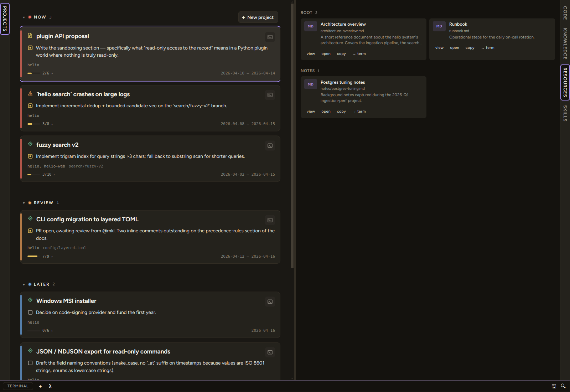
Task: Click the projects panel vertical scrollbar
Action: (292, 135)
